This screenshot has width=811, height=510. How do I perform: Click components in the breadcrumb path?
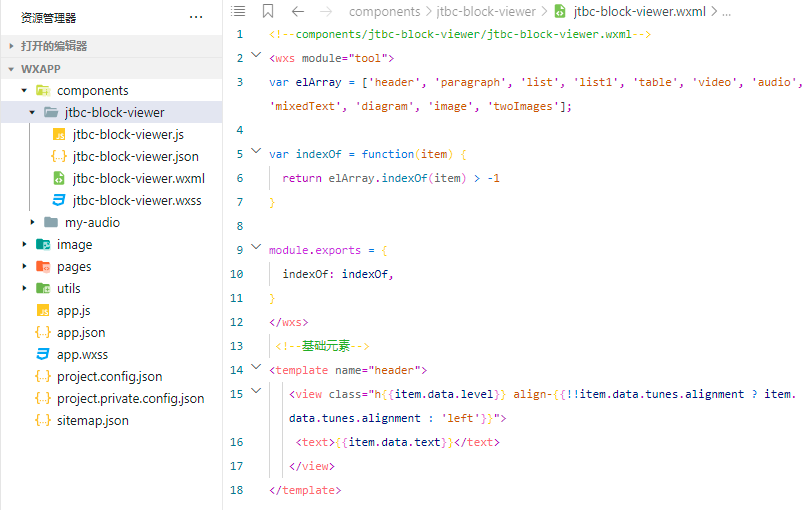pos(384,11)
